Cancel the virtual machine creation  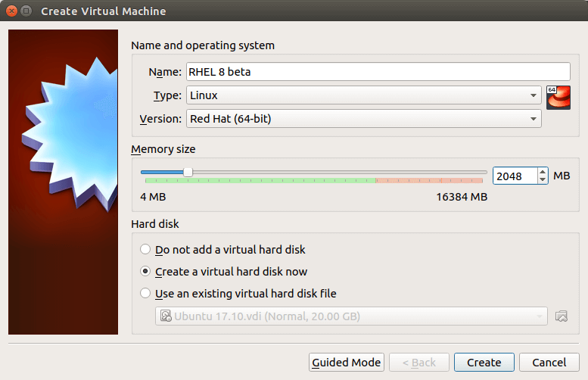pos(549,362)
